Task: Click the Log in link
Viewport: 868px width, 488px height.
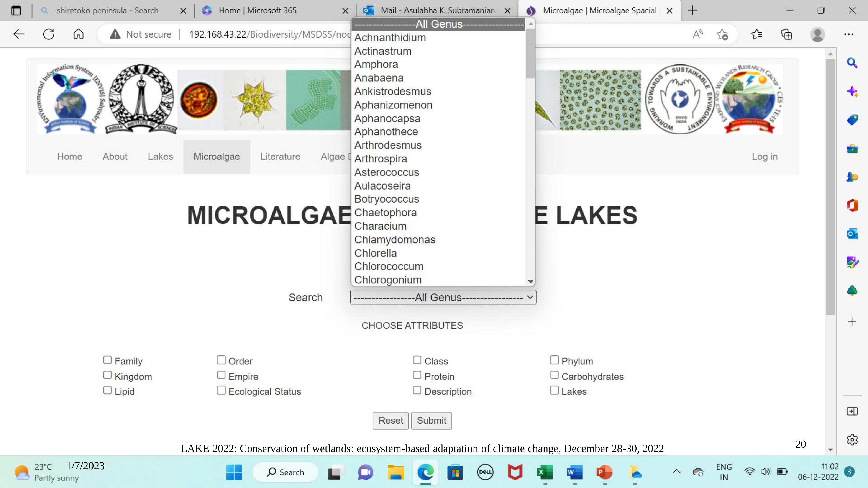Action: pos(765,157)
